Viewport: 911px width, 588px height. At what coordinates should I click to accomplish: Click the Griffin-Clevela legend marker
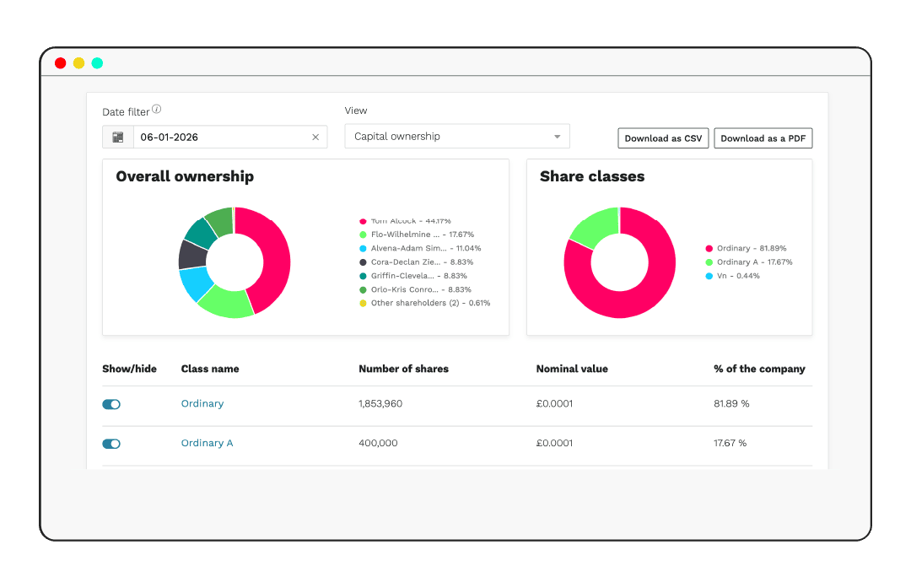point(361,276)
